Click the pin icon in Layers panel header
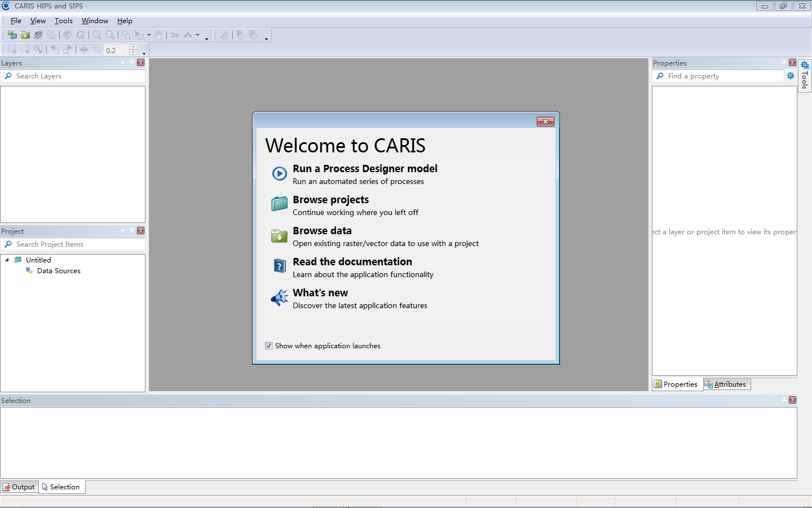 (131, 62)
